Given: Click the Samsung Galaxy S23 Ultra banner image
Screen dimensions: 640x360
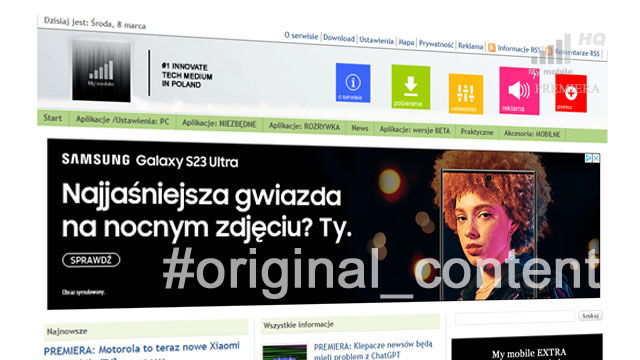Looking at the screenshot, I should click(x=323, y=223).
